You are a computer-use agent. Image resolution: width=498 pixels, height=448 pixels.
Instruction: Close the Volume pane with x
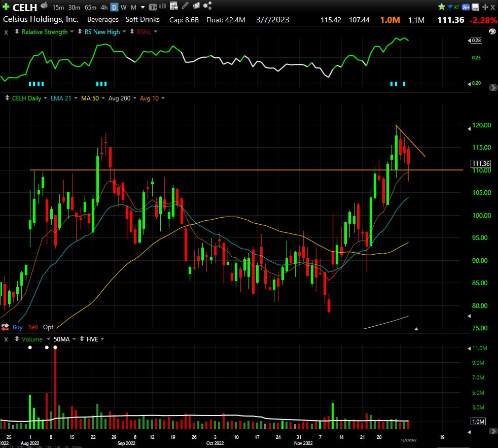(x=6, y=339)
